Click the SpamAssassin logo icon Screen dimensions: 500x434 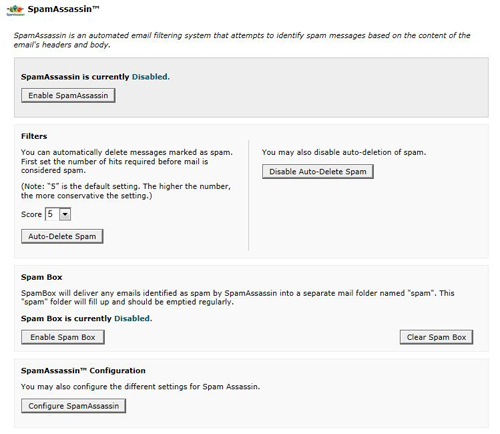pyautogui.click(x=15, y=10)
